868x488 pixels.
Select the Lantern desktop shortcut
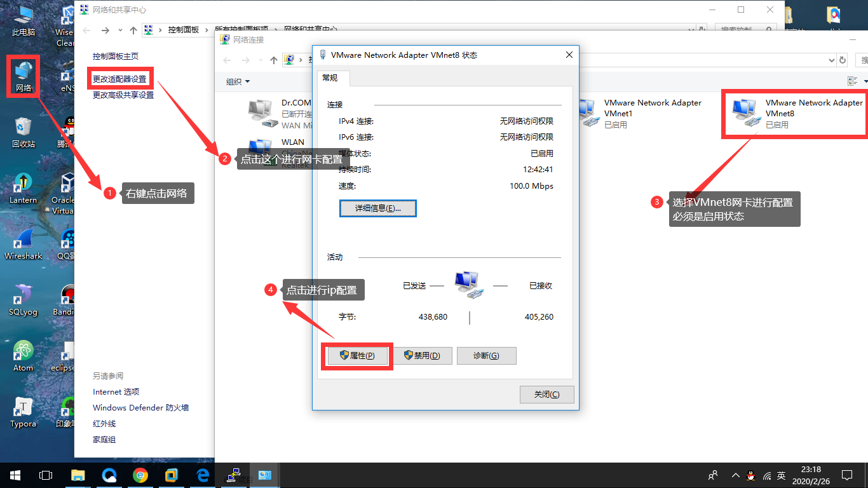[24, 188]
